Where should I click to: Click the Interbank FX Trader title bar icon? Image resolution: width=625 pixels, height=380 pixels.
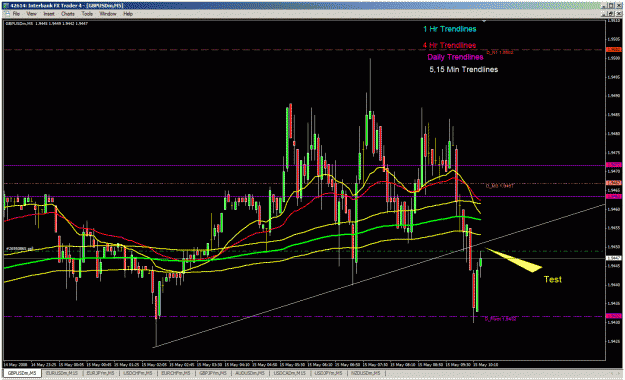6,5
